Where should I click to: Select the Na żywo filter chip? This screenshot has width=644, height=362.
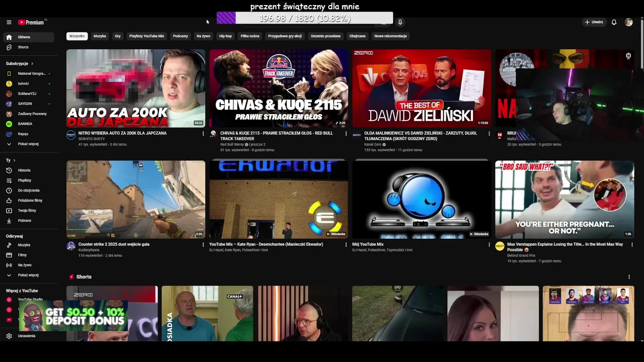coord(203,36)
